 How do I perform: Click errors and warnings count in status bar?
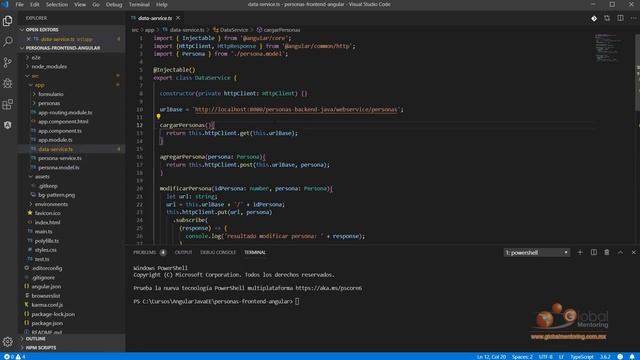click(x=14, y=357)
